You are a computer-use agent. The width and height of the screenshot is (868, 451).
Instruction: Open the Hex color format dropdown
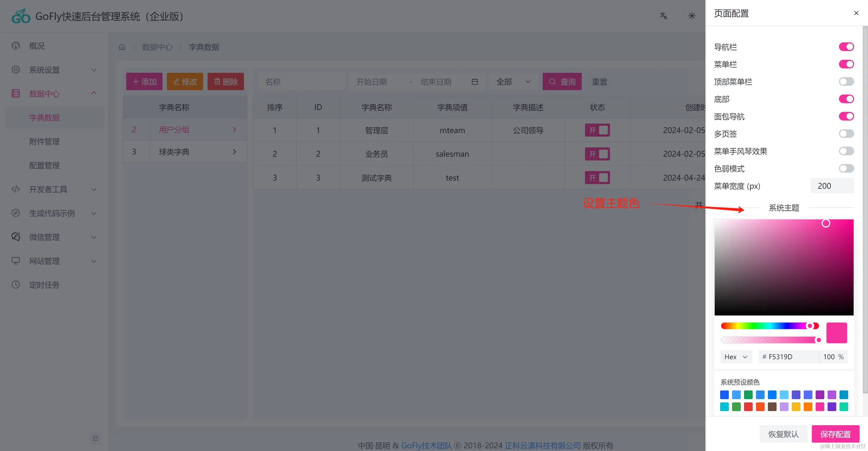tap(736, 357)
